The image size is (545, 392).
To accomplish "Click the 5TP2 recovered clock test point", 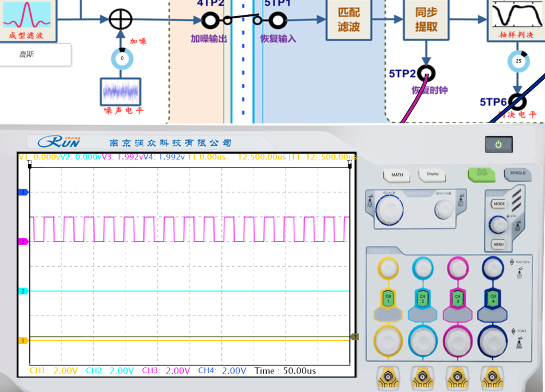I will pyautogui.click(x=426, y=73).
